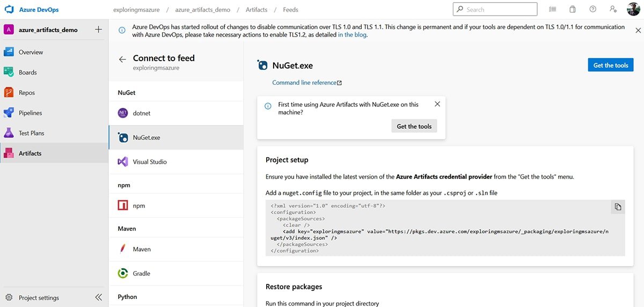The image size is (644, 307).
Task: Open the Help question mark icon
Action: 592,10
